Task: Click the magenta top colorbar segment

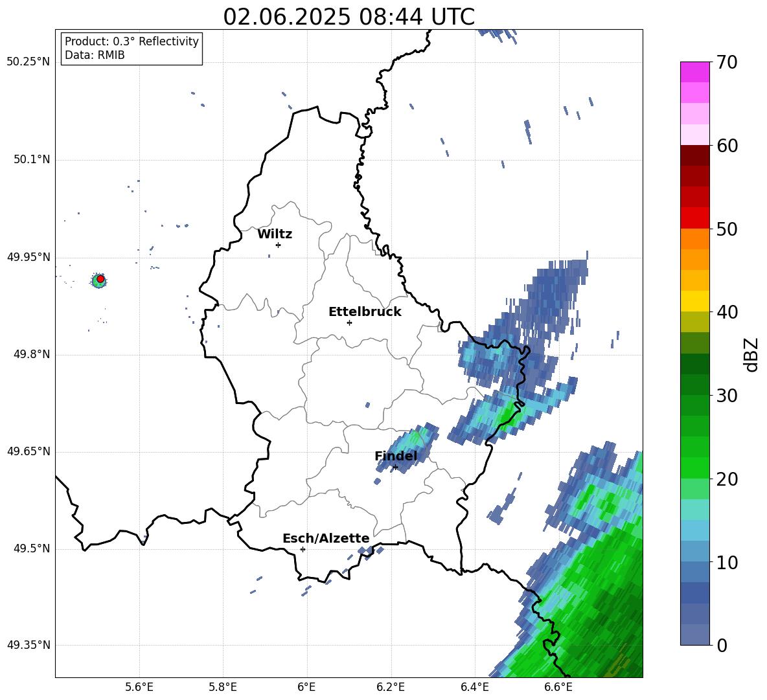Action: [x=694, y=72]
